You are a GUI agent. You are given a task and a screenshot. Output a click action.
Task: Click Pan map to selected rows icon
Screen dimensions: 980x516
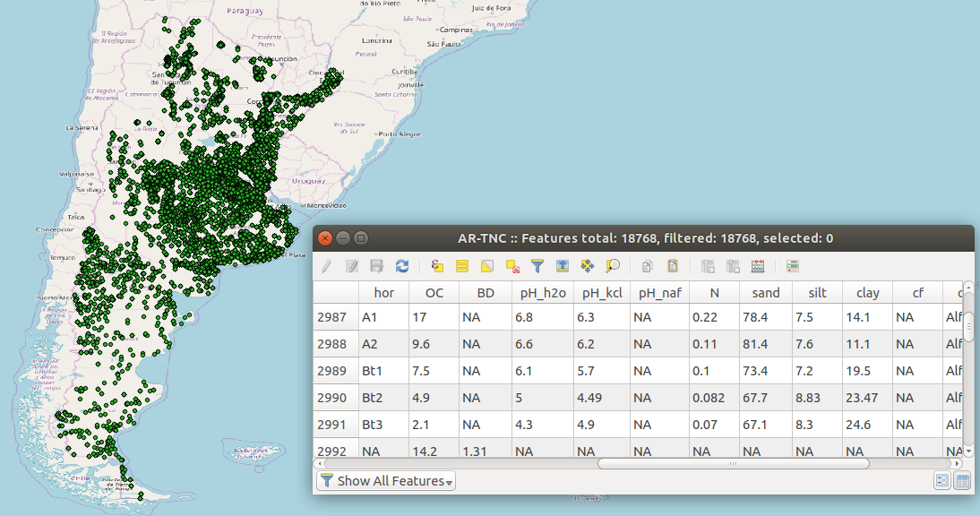click(x=588, y=266)
